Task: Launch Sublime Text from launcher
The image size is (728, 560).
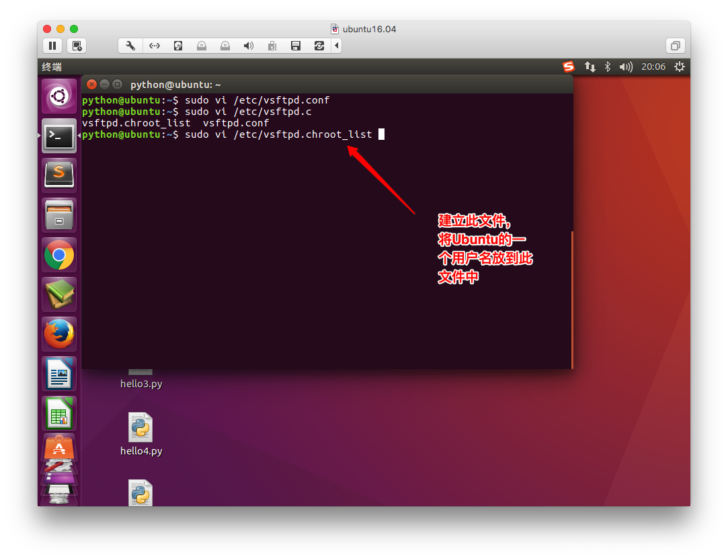Action: click(59, 175)
